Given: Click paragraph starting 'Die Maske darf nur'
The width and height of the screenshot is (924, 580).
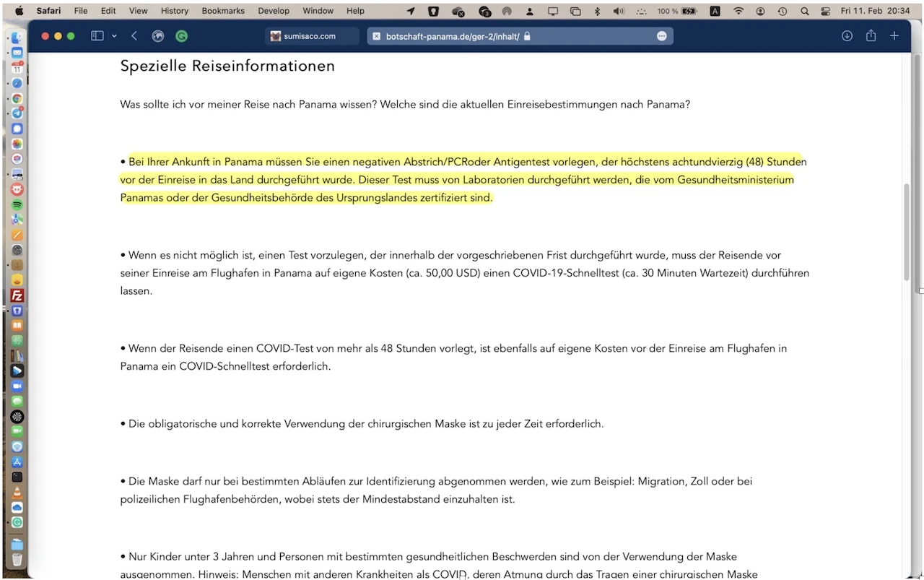Looking at the screenshot, I should click(x=436, y=490).
